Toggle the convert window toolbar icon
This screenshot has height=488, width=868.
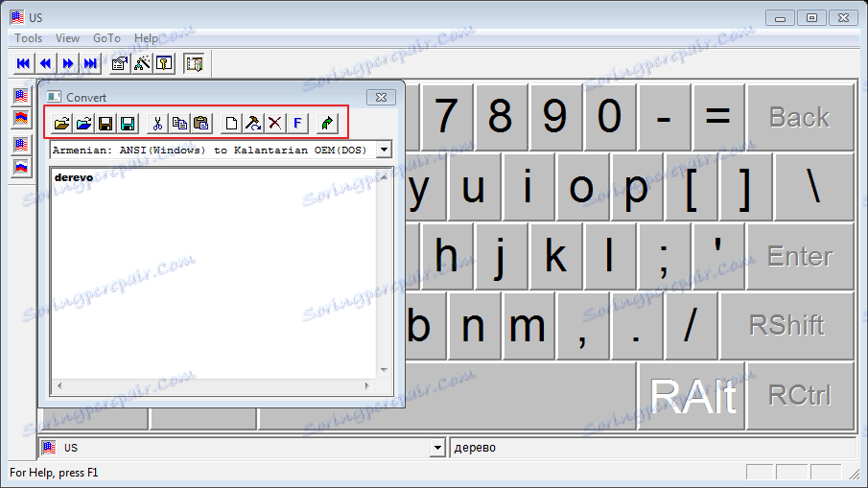click(194, 63)
